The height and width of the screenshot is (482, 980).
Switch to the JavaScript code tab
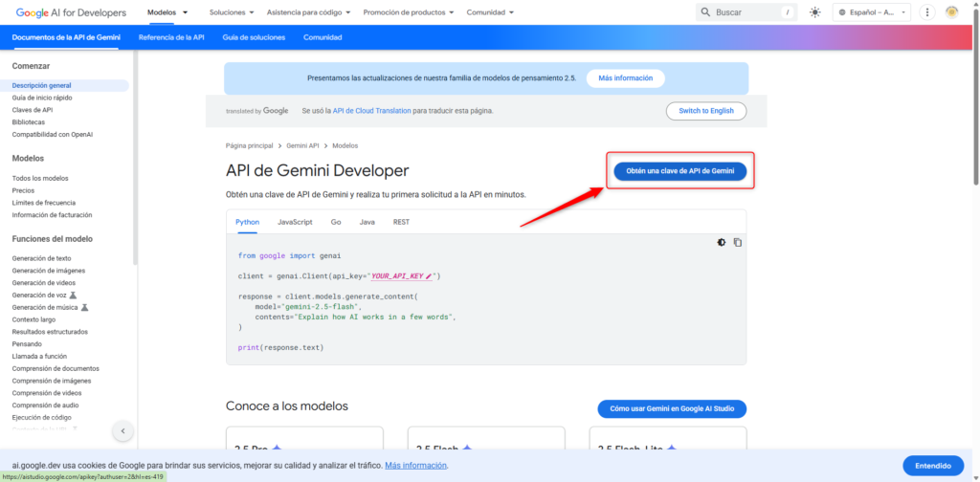pyautogui.click(x=295, y=222)
